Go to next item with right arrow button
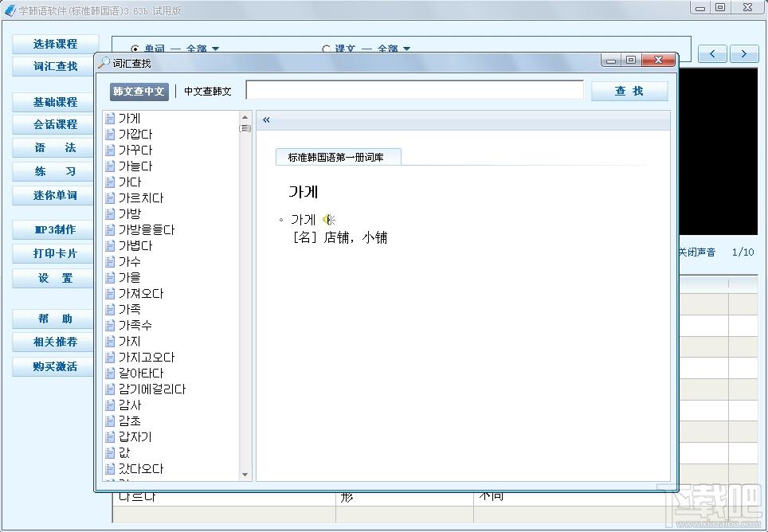 click(x=744, y=53)
